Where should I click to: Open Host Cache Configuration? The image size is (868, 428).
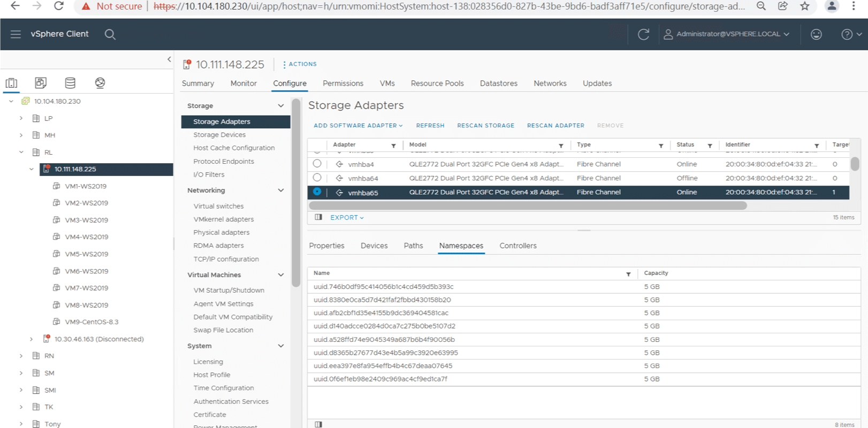[x=234, y=148]
